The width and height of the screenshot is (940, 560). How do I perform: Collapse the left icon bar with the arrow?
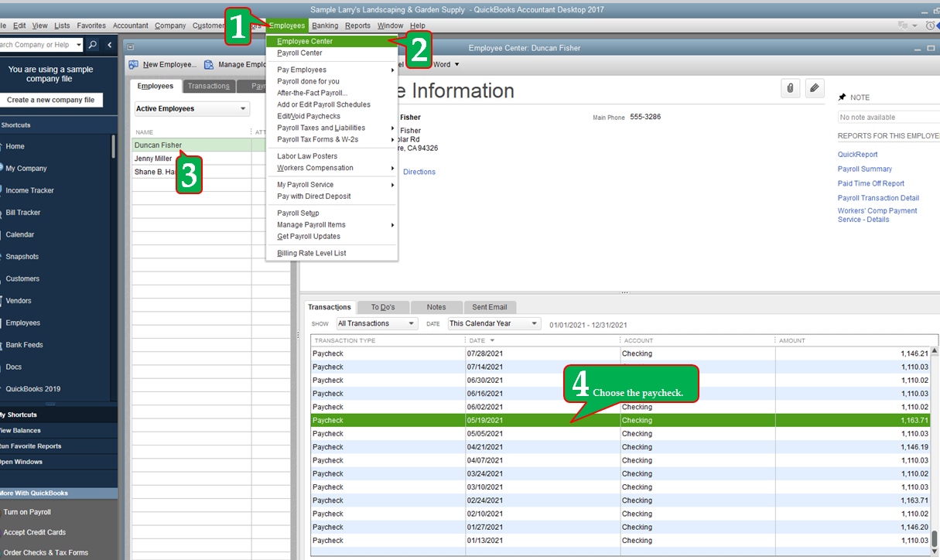(x=110, y=45)
